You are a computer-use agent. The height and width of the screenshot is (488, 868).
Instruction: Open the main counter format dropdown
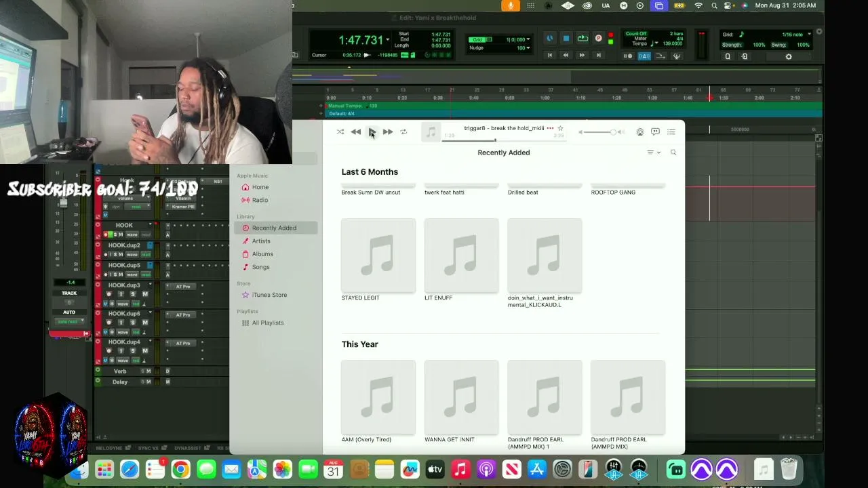(387, 39)
